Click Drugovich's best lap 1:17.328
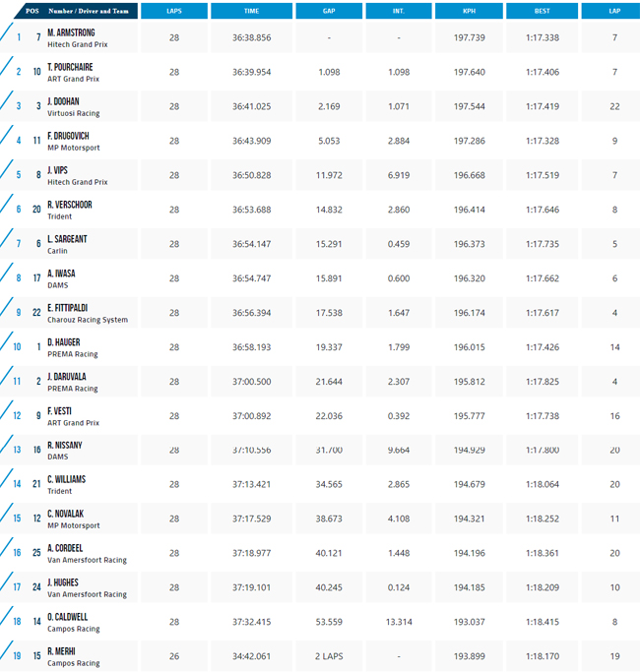 coord(543,141)
